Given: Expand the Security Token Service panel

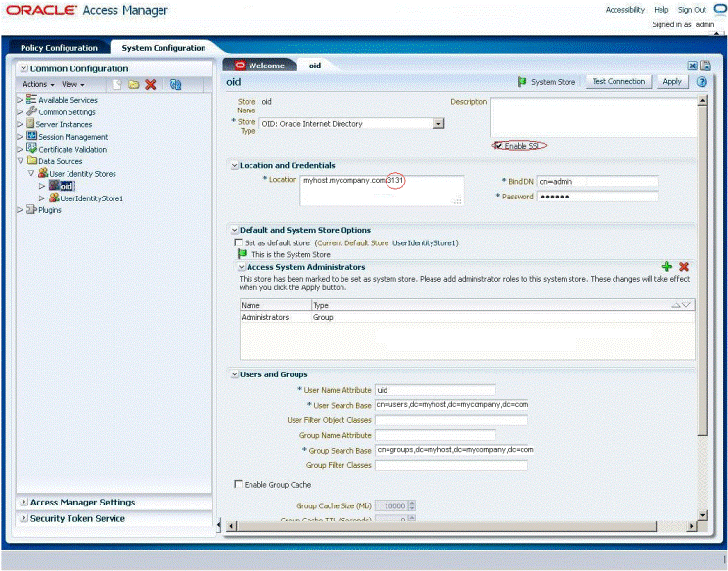Looking at the screenshot, I should (x=23, y=518).
